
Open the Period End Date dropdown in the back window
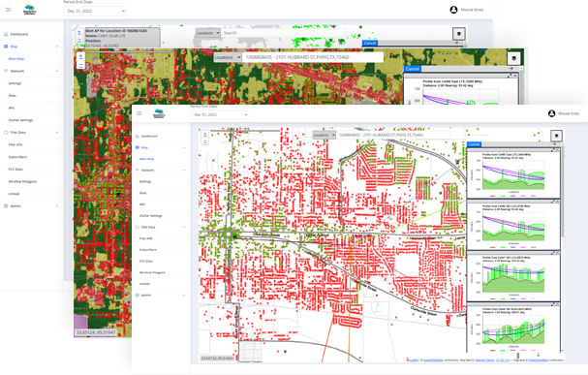pos(95,11)
